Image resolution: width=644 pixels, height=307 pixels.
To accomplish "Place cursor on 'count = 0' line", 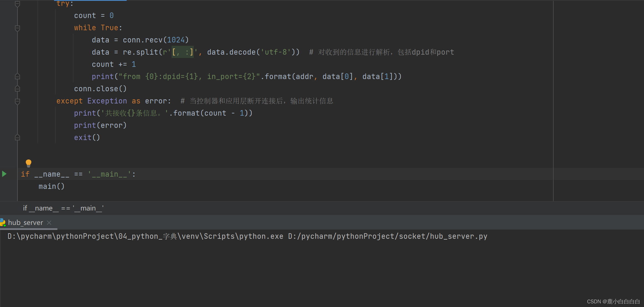I will 94,16.
